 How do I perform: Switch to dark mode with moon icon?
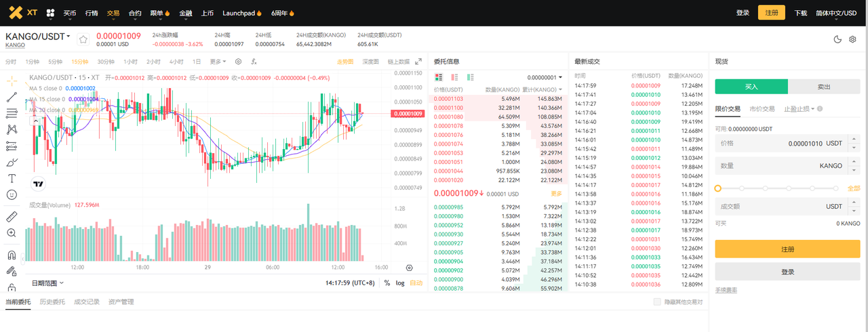[x=837, y=39]
